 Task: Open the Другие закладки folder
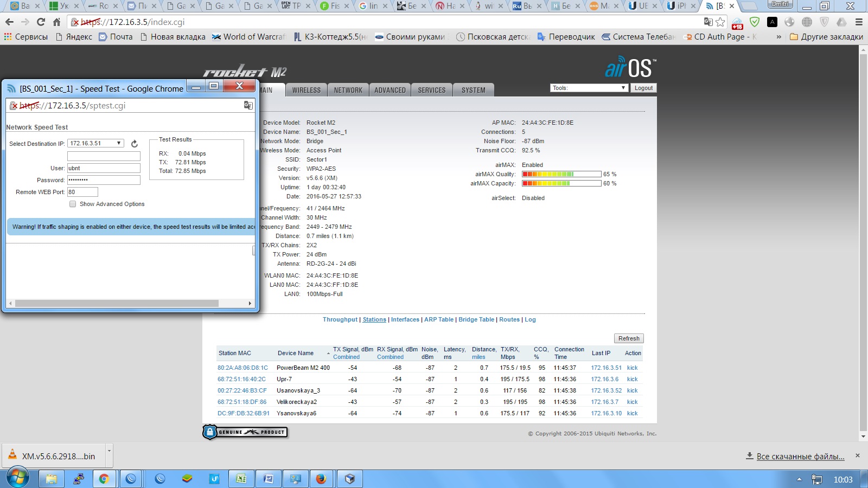click(826, 37)
